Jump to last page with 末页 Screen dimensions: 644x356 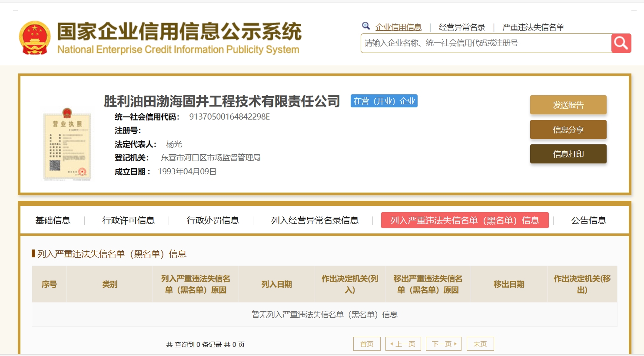[480, 344]
